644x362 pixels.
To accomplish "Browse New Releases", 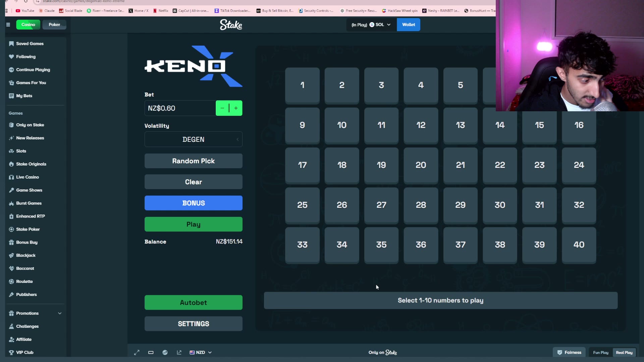I will [x=30, y=138].
